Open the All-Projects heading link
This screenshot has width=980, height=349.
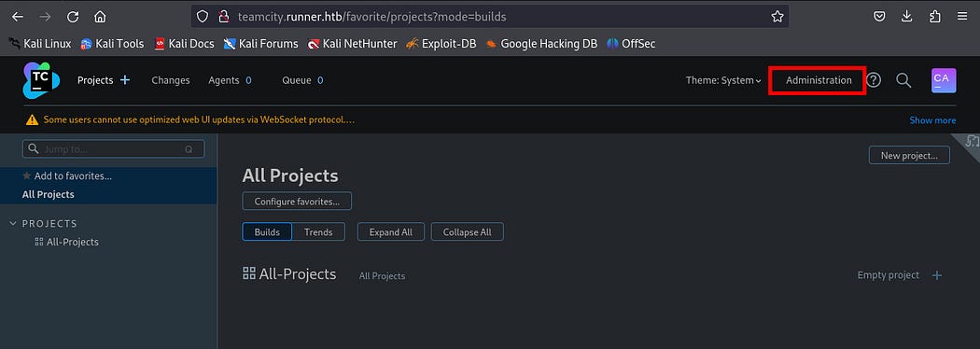(298, 273)
